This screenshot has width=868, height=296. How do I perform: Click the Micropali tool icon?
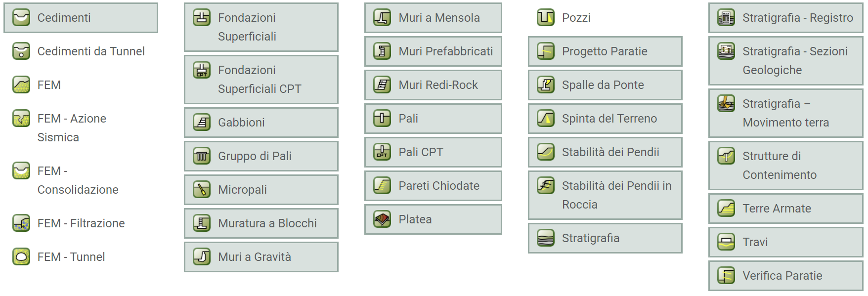(x=202, y=190)
